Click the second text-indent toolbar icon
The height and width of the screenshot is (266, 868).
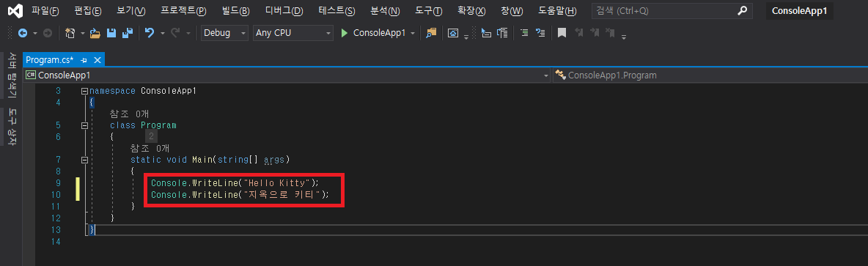[x=503, y=33]
